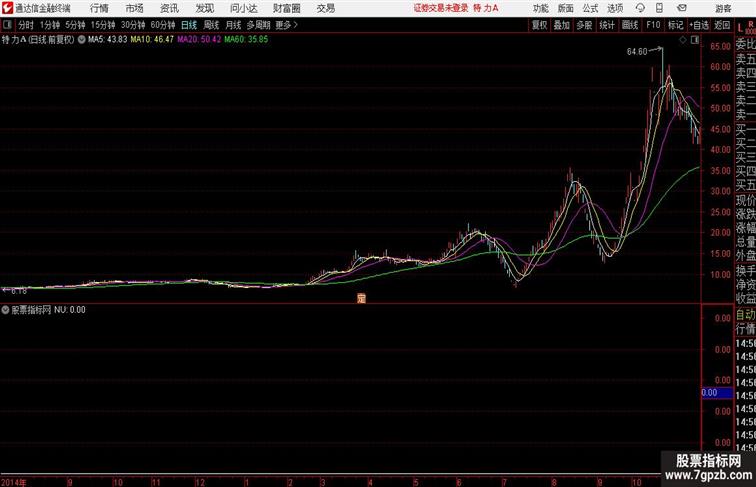Click the 复权 toolbar button

(x=539, y=25)
